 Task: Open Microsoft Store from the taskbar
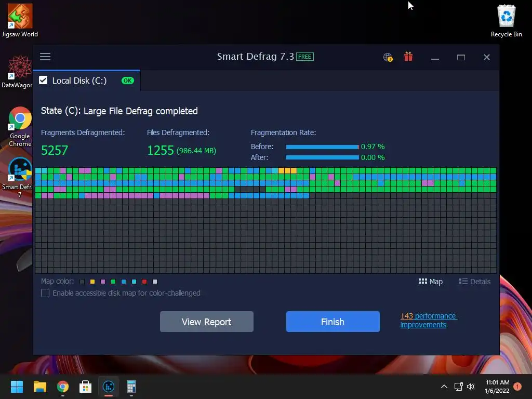click(86, 387)
